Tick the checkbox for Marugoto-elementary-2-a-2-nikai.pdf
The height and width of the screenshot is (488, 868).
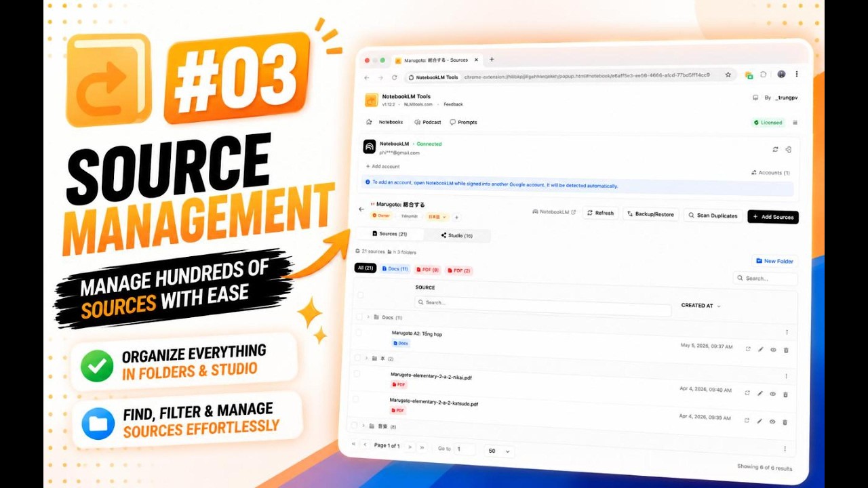356,373
